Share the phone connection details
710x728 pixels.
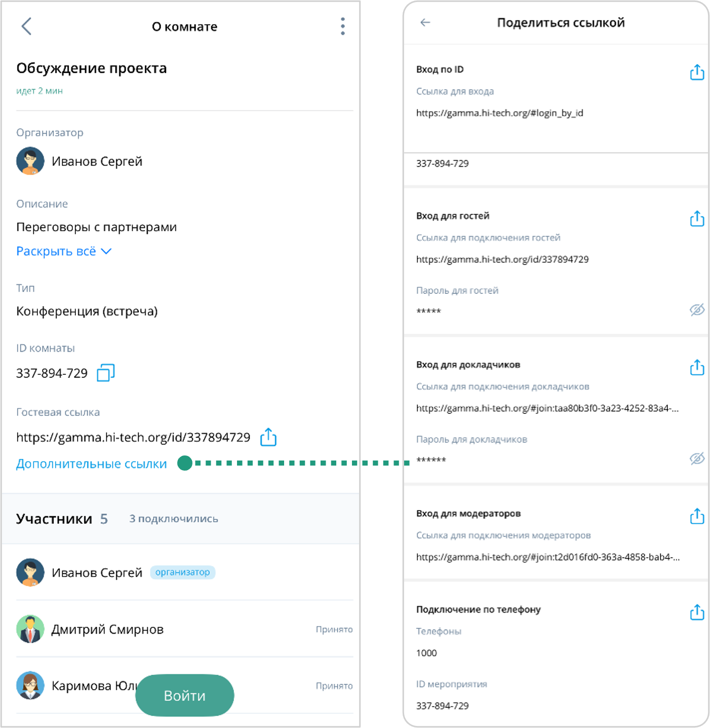coord(697,612)
